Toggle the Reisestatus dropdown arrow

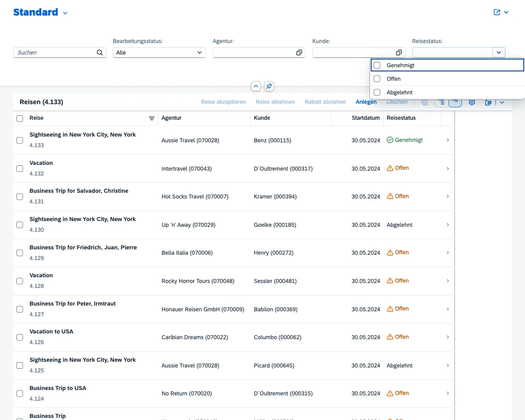498,52
